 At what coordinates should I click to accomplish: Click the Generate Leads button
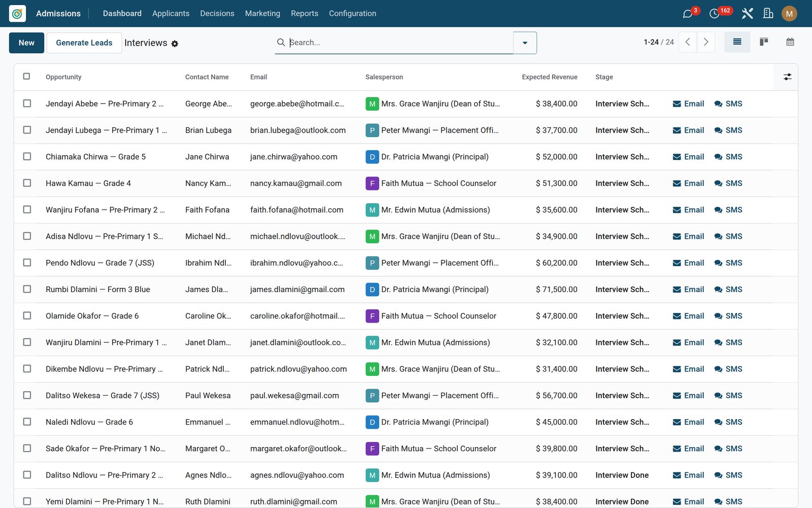[84, 43]
